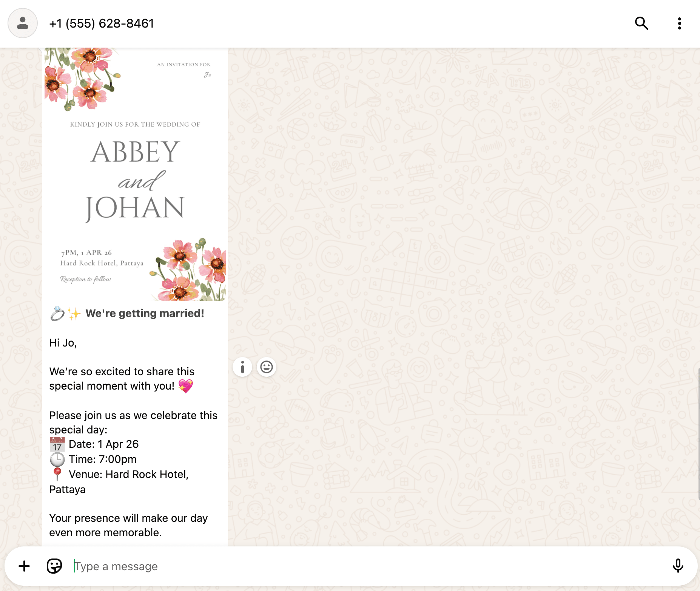Click the phone number +1 (555) 628-8461 header
This screenshot has height=591, width=700.
[x=102, y=23]
